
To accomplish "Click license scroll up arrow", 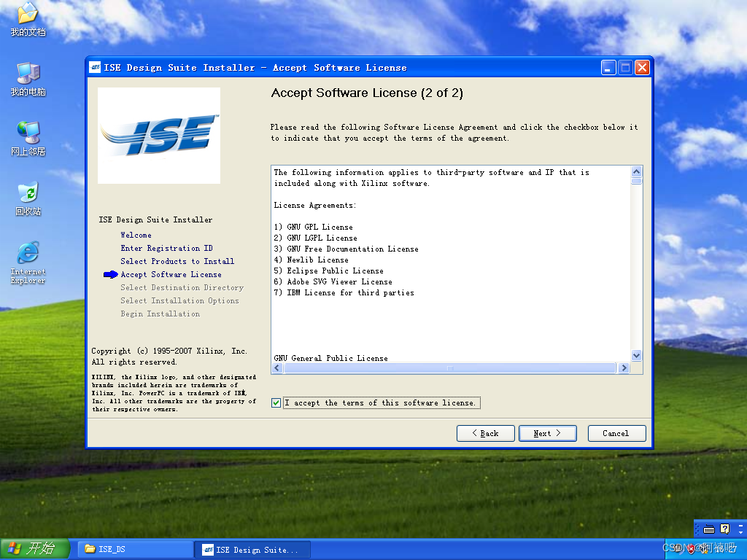I will [636, 171].
